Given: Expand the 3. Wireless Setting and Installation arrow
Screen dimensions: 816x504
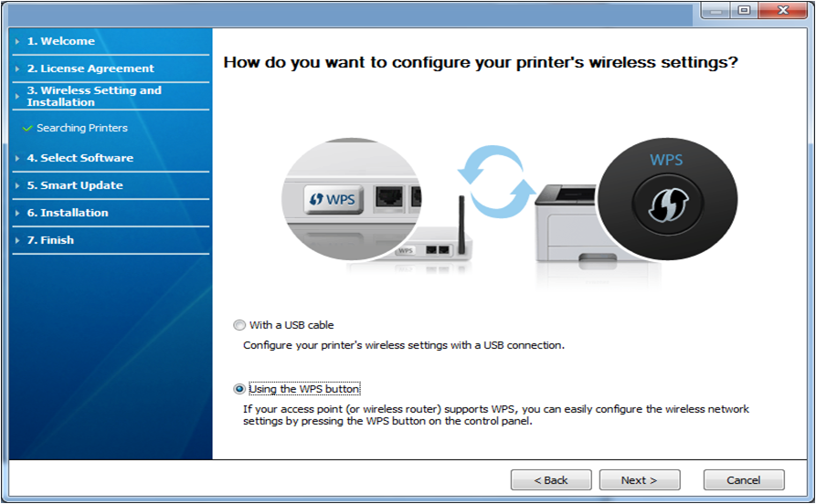Looking at the screenshot, I should [16, 96].
